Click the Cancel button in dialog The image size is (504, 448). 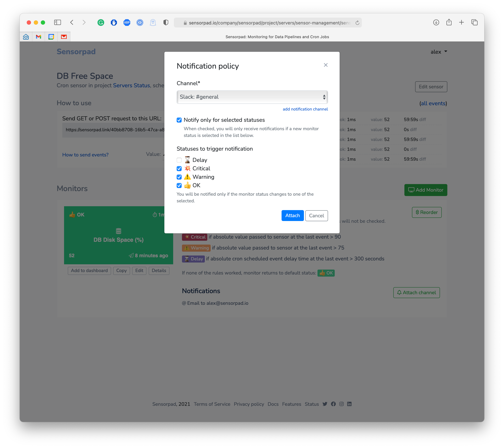316,216
